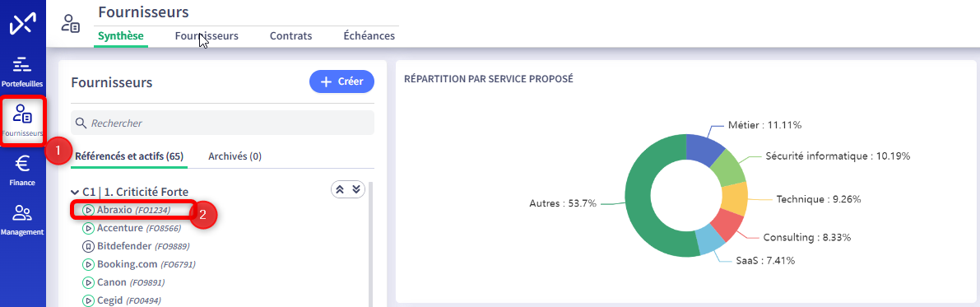Click the Créer button
980x307 pixels.
coord(341,82)
